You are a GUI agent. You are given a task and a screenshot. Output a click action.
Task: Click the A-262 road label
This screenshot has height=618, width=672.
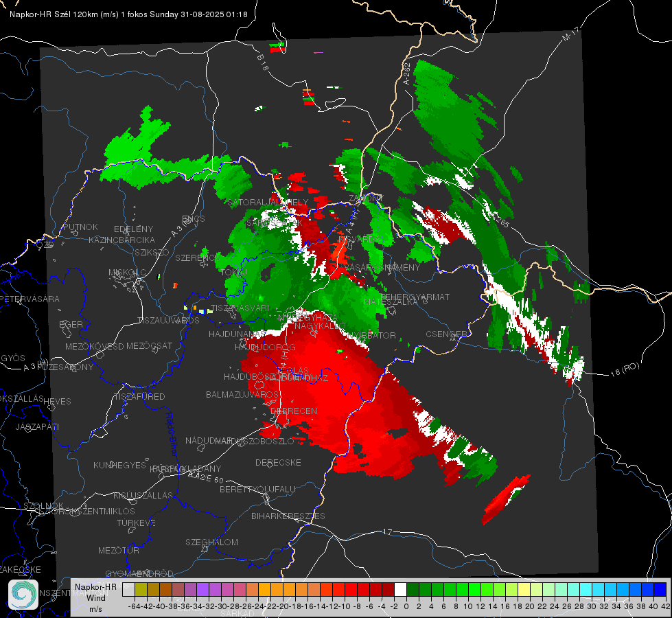(407, 73)
